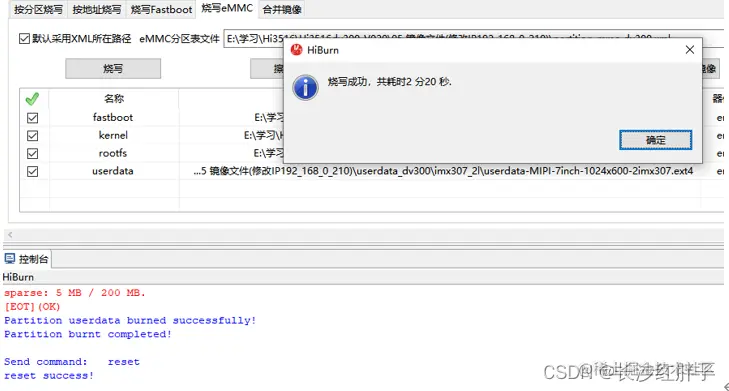Click the green select-all checkmark header
This screenshot has width=729, height=391.
[x=32, y=99]
